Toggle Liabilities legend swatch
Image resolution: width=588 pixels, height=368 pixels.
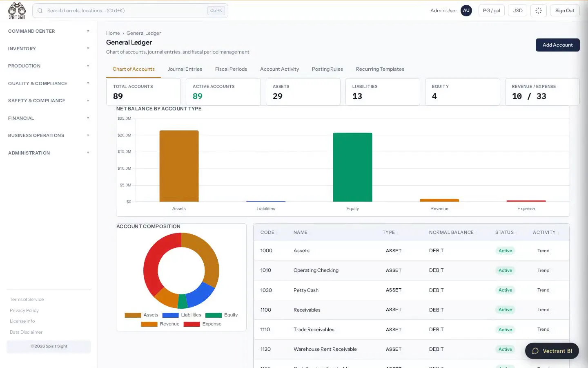click(170, 315)
